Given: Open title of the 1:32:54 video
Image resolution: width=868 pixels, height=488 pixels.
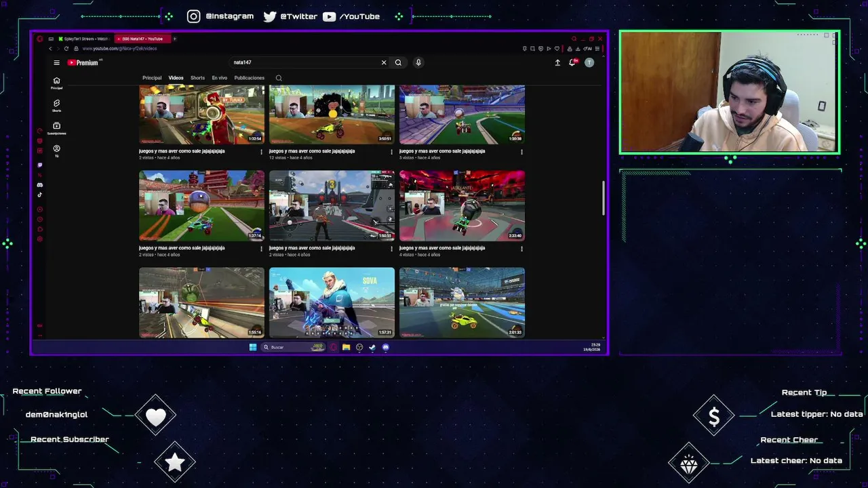Looking at the screenshot, I should [x=182, y=151].
